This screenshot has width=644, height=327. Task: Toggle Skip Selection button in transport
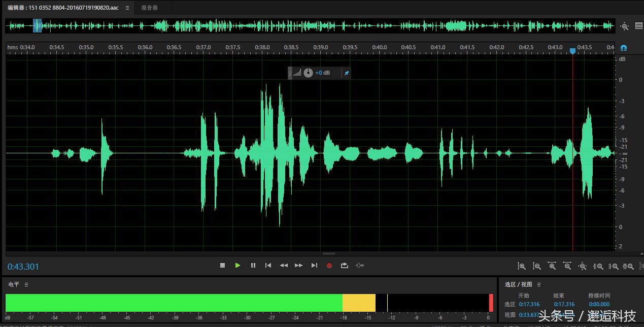click(360, 266)
